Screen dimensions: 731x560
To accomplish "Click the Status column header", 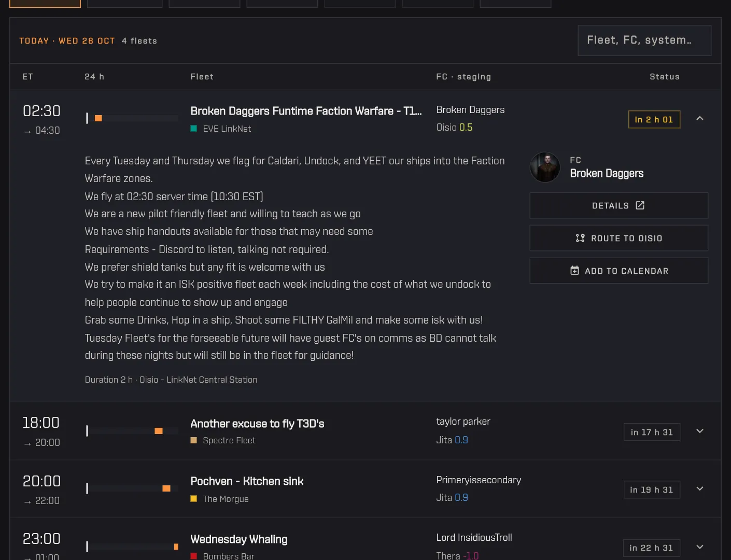I will pyautogui.click(x=665, y=77).
